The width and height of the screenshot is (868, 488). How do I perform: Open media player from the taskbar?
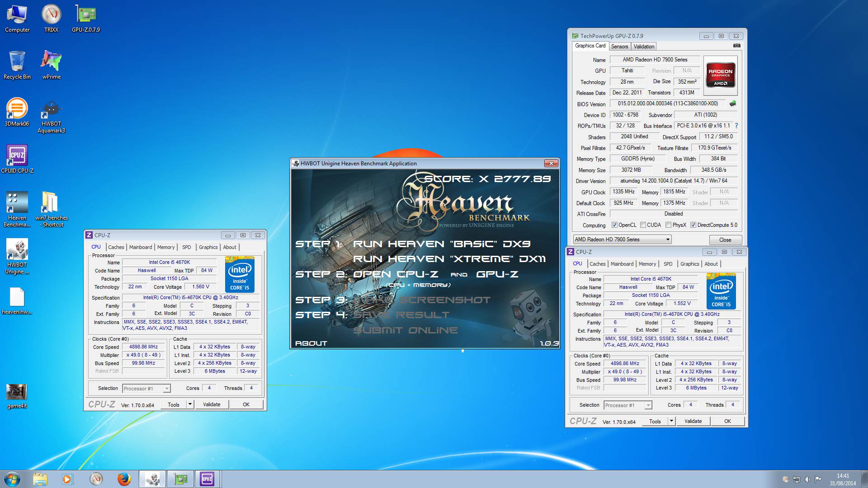[x=67, y=479]
